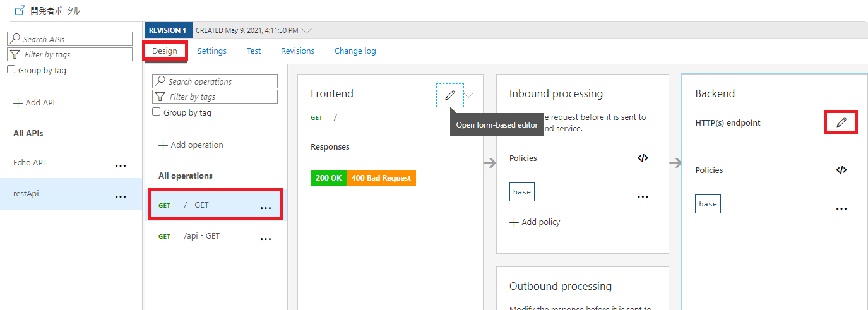Click the funnel icon in APIs tag filter
Screen dimensions: 868x310
pyautogui.click(x=15, y=54)
